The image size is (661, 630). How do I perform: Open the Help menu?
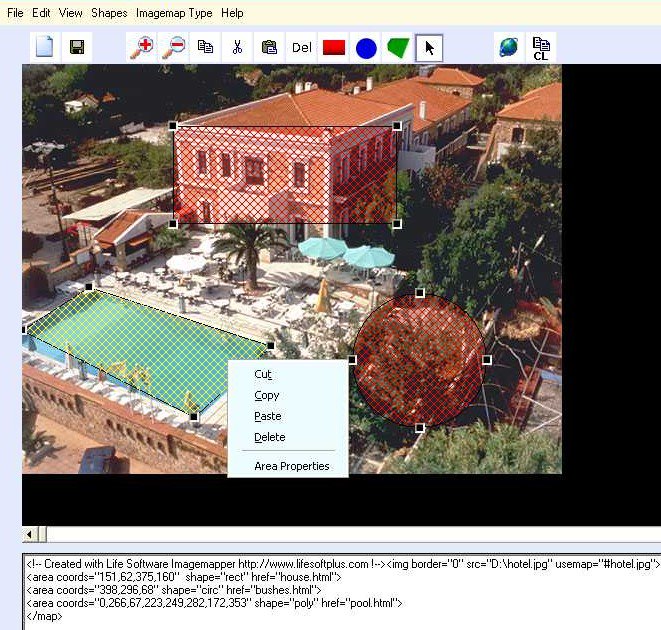(x=232, y=13)
